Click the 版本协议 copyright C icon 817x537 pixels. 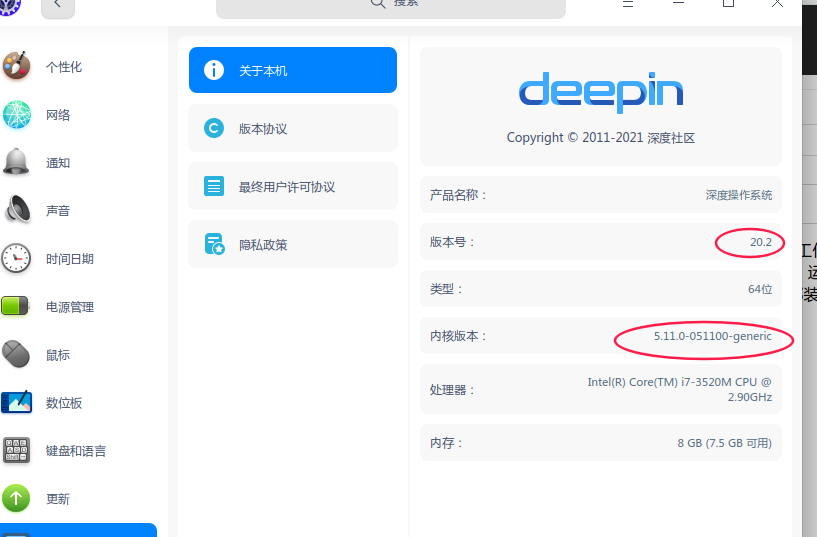[x=214, y=128]
